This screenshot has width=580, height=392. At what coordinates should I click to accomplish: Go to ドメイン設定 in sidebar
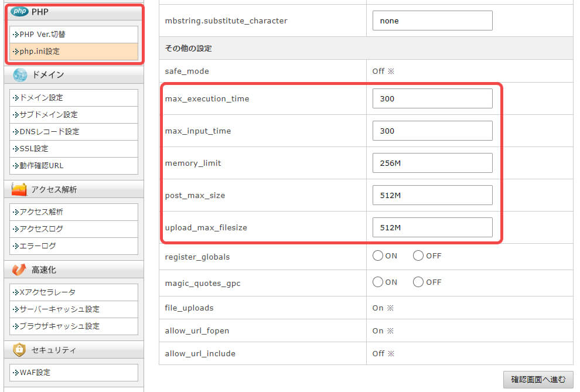tap(41, 98)
